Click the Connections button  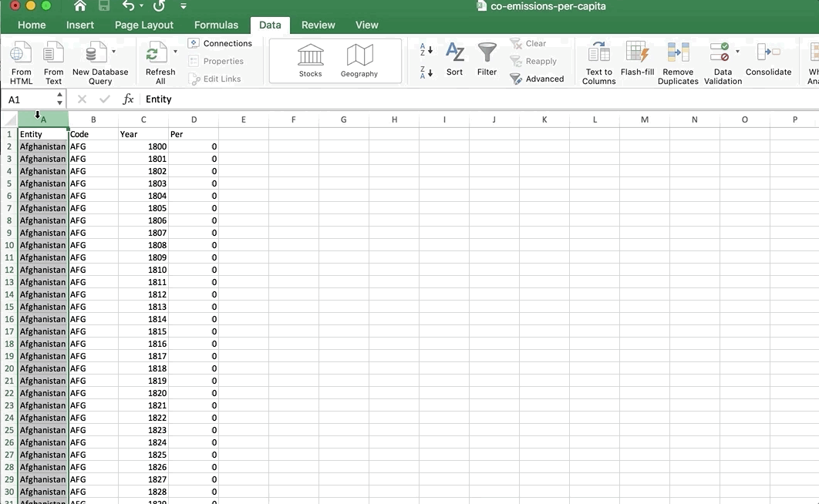click(221, 43)
